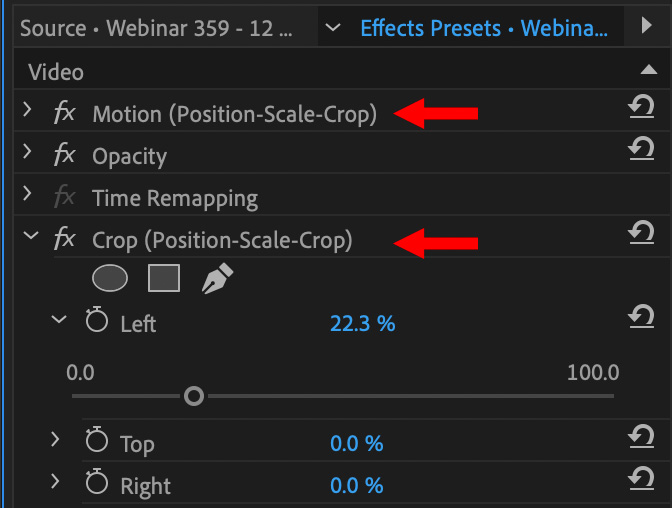The width and height of the screenshot is (672, 508).
Task: Reset the Crop effect
Action: tap(641, 233)
